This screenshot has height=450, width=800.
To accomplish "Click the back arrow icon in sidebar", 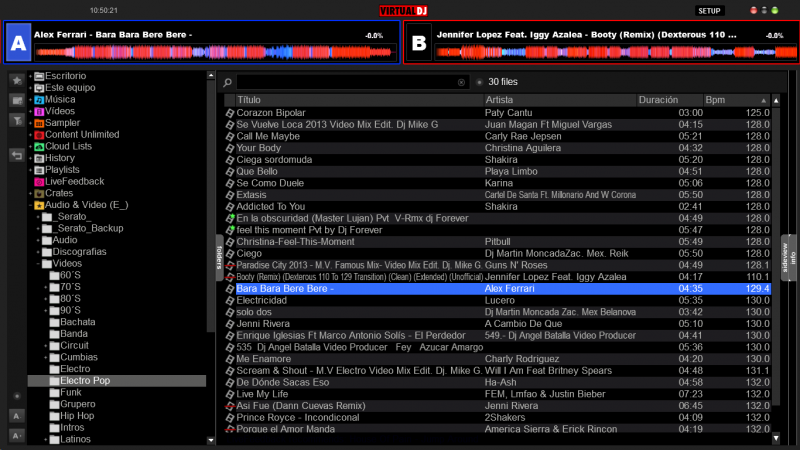I will [x=17, y=155].
